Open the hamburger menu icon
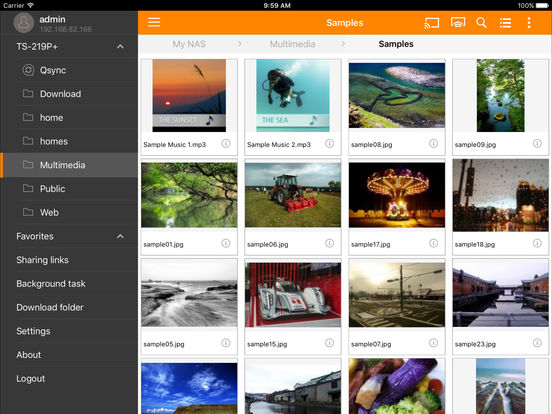Image resolution: width=552 pixels, height=414 pixels. (154, 22)
